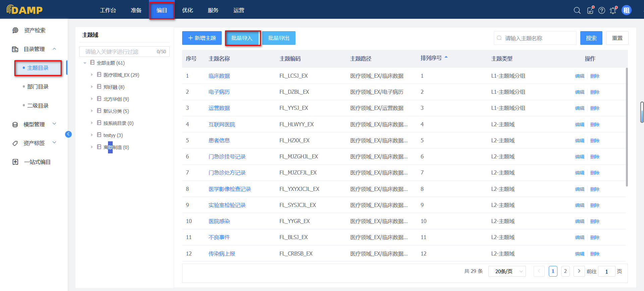Expand the 医疗领域_EX tree node
The image size is (644, 291).
pos(92,75)
